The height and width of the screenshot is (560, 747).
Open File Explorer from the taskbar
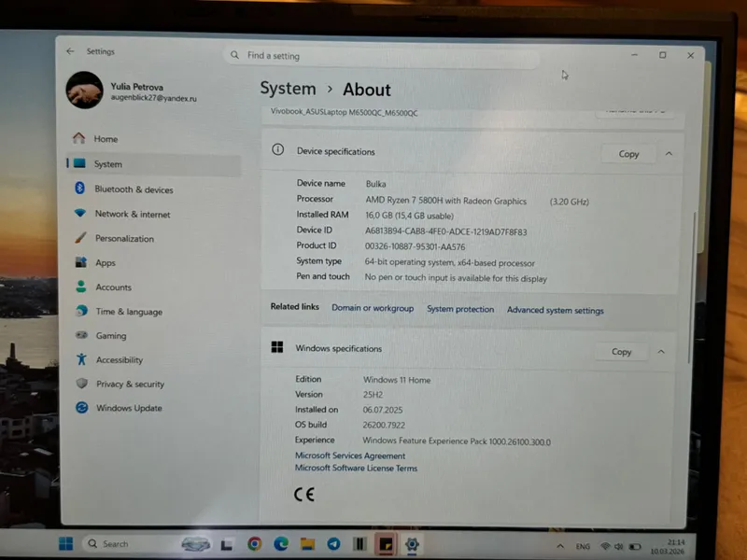pyautogui.click(x=307, y=543)
